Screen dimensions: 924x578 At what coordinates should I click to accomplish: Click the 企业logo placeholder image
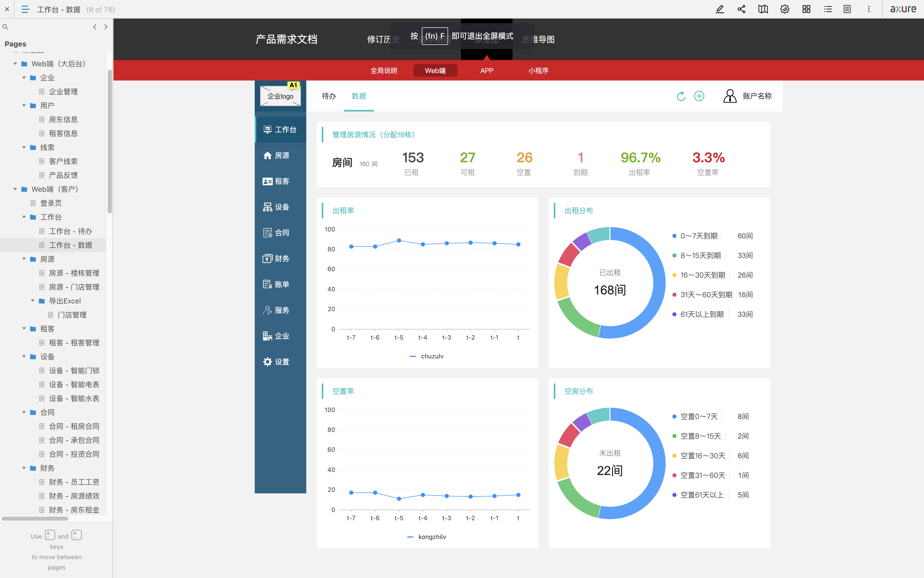pos(280,96)
